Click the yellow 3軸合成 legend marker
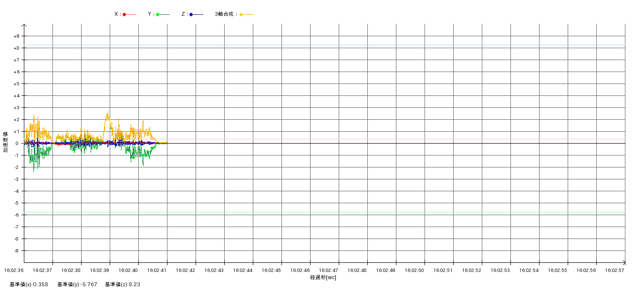The image size is (644, 291). [241, 15]
